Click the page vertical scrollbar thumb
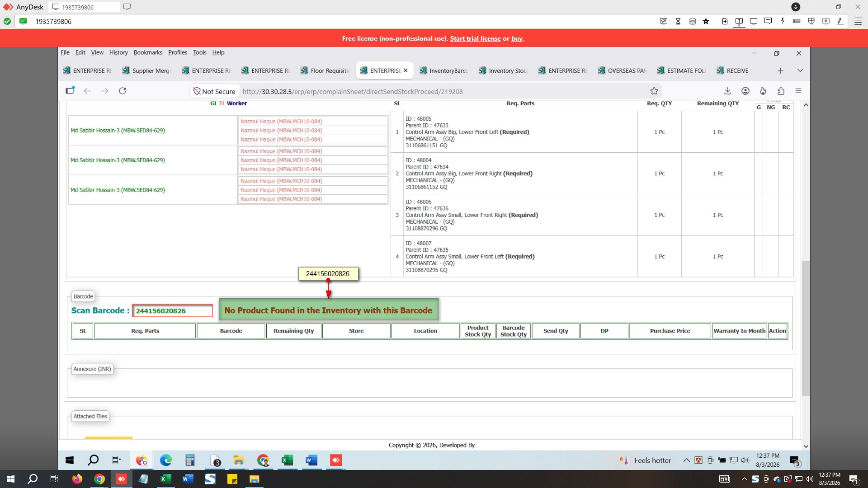Viewport: 868px width, 488px height. (806, 328)
